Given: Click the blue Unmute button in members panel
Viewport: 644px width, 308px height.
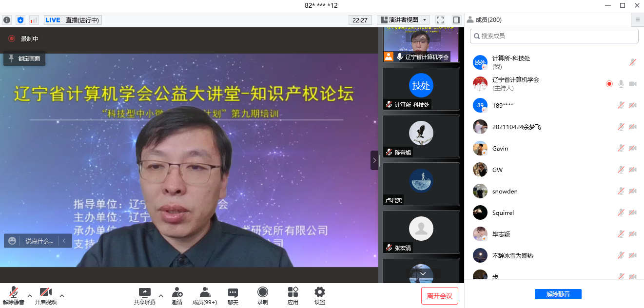Looking at the screenshot, I should pyautogui.click(x=558, y=294).
